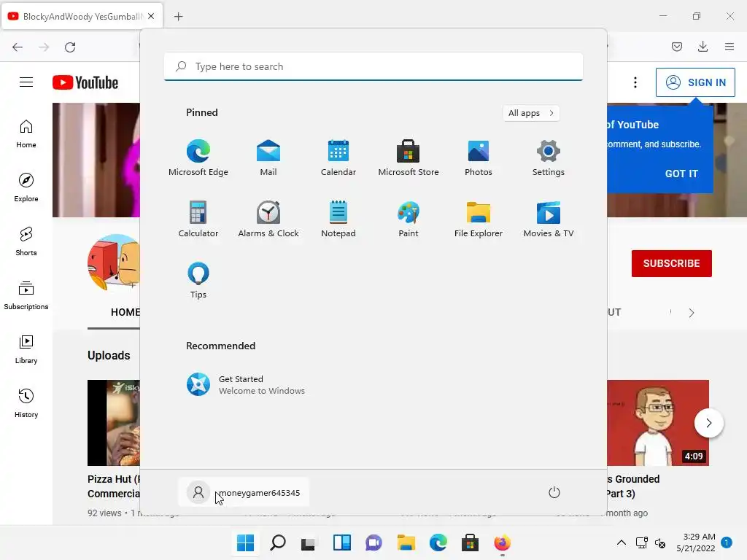Open Task View on taskbar
Viewport: 747px width, 560px height.
309,542
